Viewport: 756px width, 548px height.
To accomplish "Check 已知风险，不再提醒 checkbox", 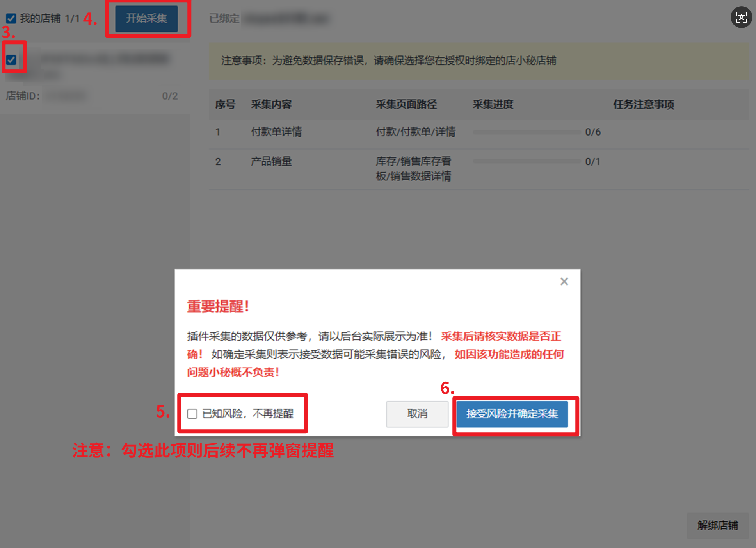I will pos(192,414).
